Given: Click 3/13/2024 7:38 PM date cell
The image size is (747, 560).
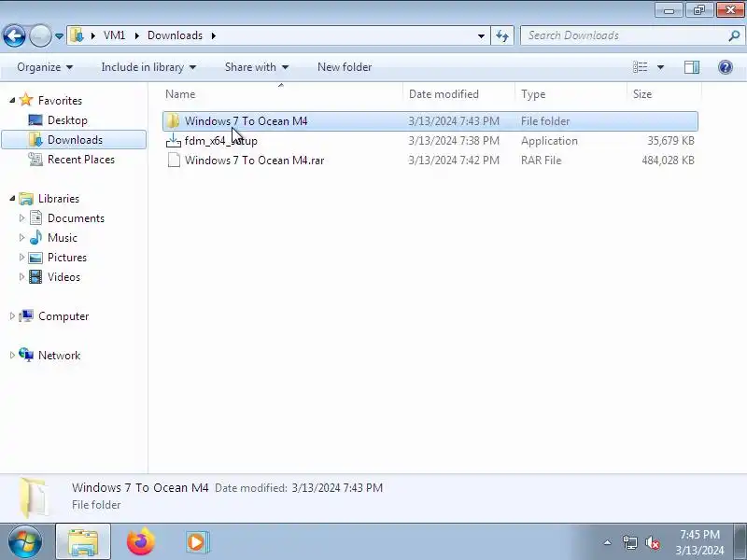Looking at the screenshot, I should [454, 141].
